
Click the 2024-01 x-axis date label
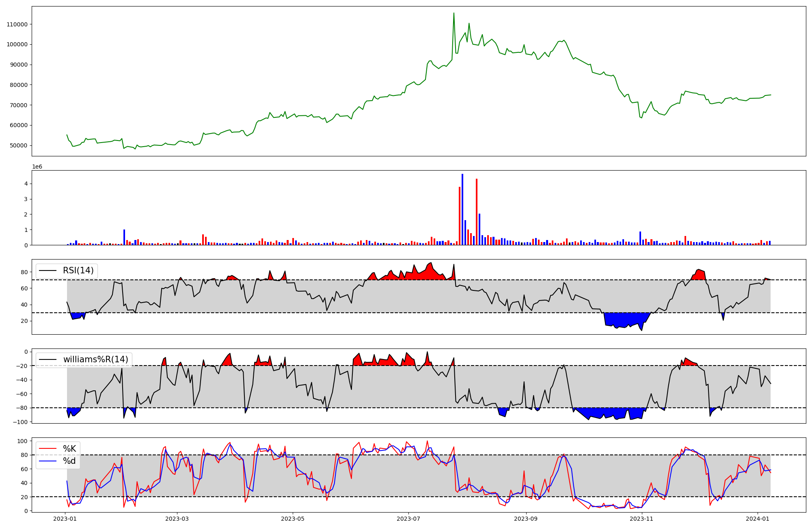(x=758, y=519)
